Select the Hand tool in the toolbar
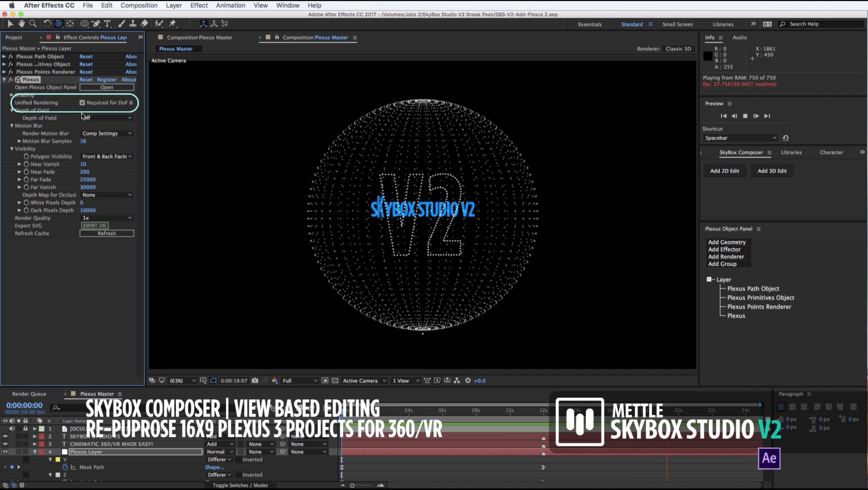 click(x=22, y=24)
